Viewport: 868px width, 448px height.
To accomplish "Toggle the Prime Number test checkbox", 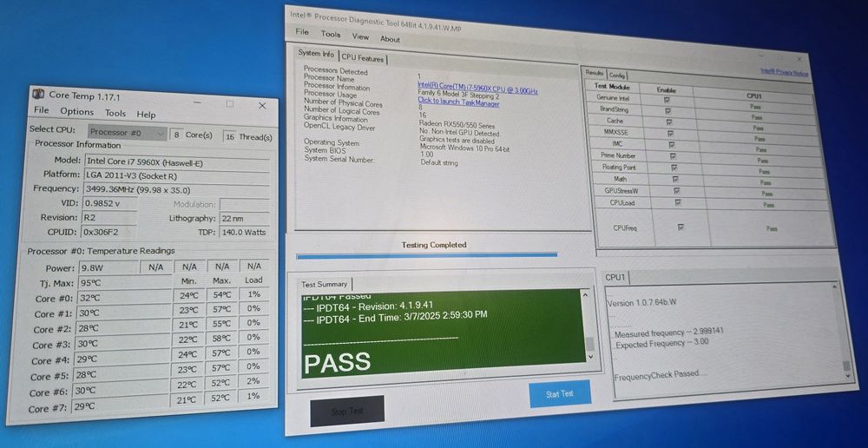I will (673, 156).
